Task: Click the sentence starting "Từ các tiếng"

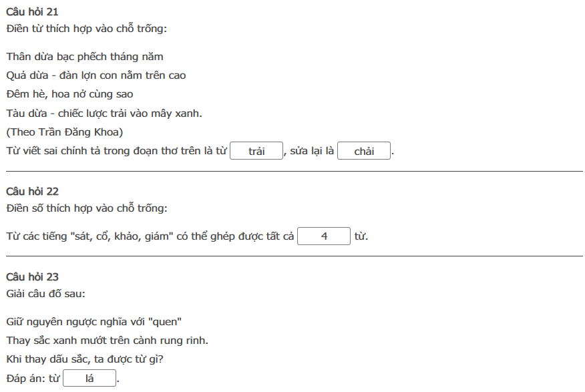Action: (x=150, y=237)
